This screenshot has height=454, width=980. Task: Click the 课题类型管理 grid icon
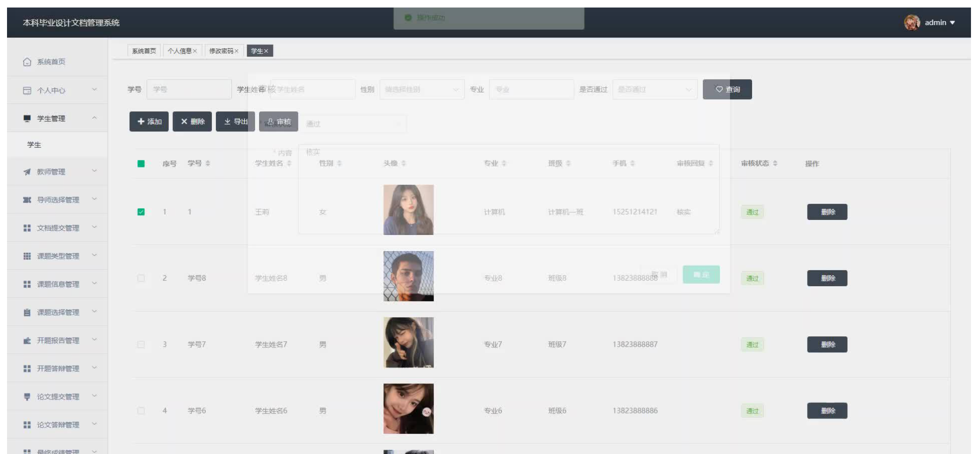point(27,256)
